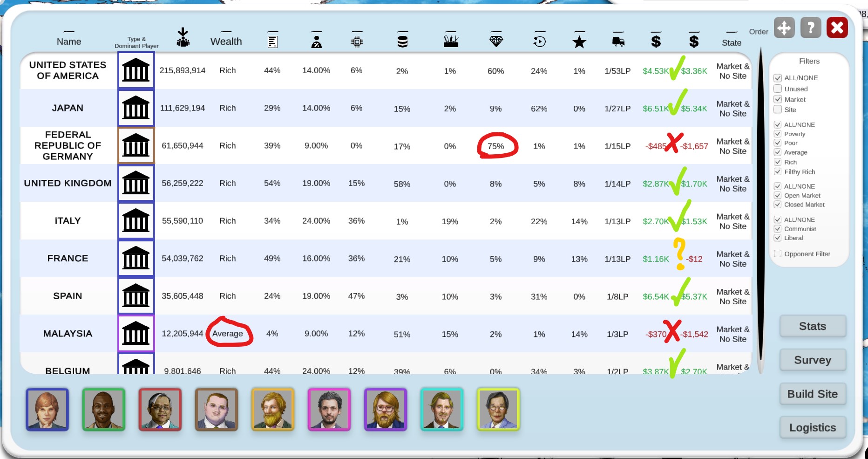Sort by the population column icon
The width and height of the screenshot is (868, 459).
pyautogui.click(x=183, y=37)
